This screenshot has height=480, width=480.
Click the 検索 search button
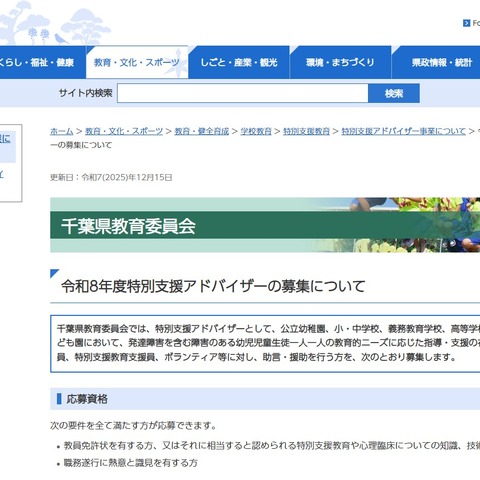pyautogui.click(x=394, y=93)
